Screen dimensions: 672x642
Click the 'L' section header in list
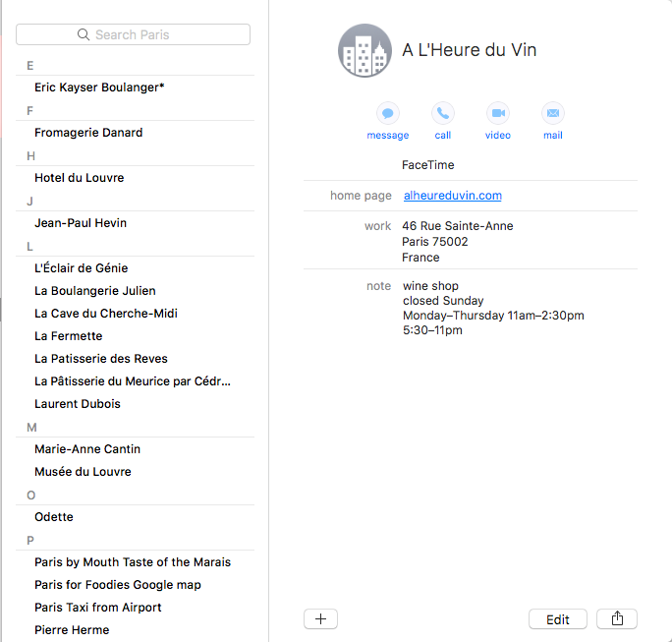point(29,247)
